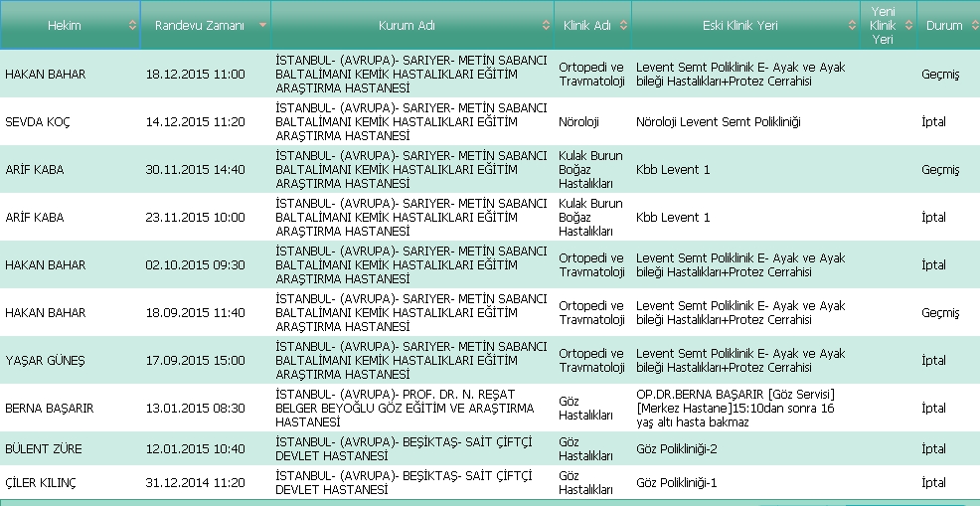Select doctor SEVDA KOÇ

pos(38,122)
